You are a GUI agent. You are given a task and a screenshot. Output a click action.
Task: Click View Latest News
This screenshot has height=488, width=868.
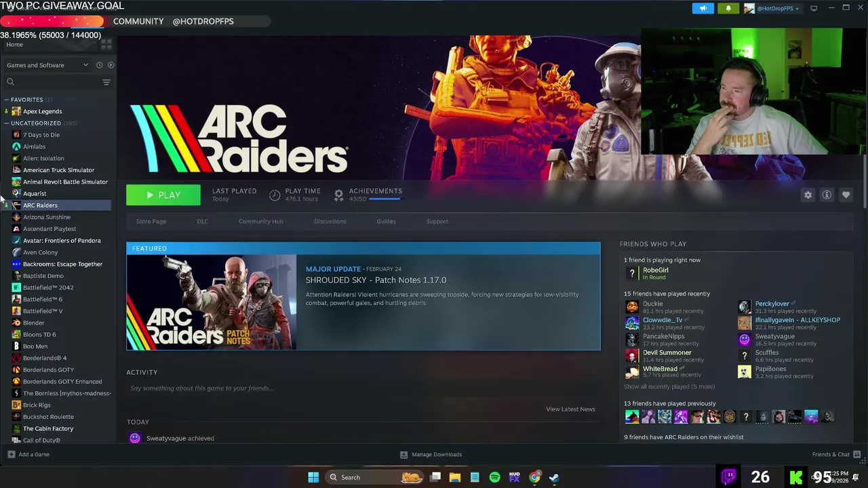click(570, 409)
